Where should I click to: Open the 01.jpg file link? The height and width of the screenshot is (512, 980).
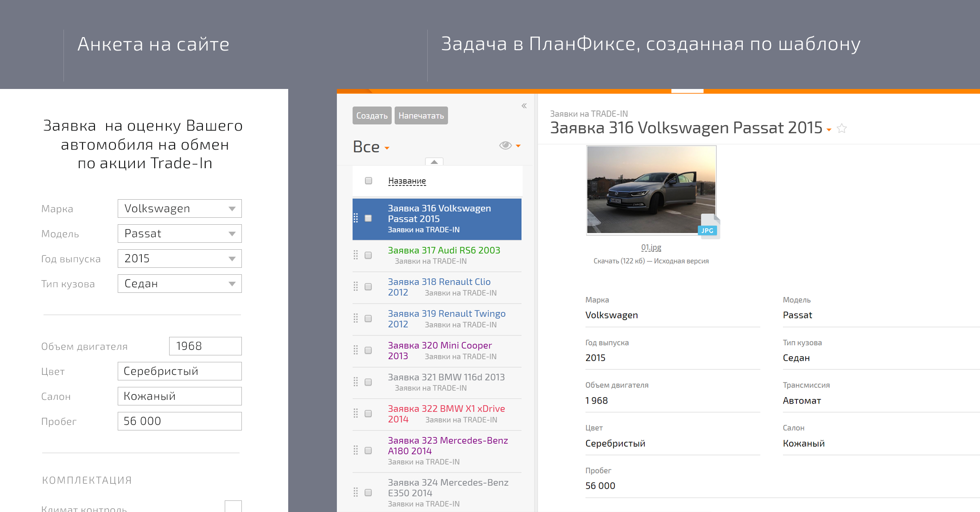point(651,247)
